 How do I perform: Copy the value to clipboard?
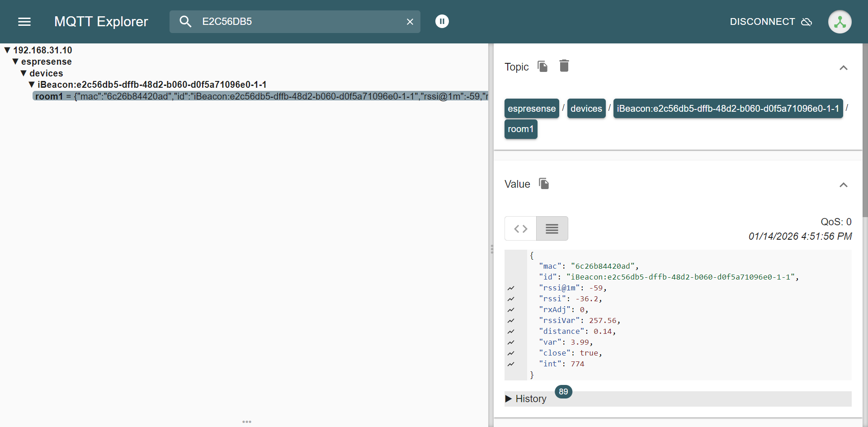coord(544,184)
